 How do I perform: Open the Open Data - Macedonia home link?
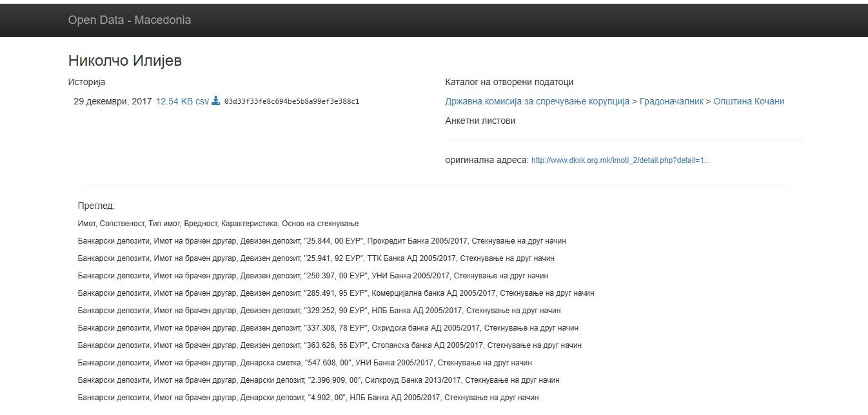pyautogui.click(x=130, y=20)
